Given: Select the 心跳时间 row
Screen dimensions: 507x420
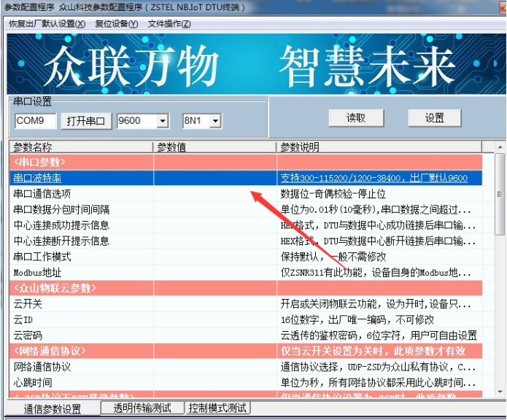Looking at the screenshot, I should 246,383.
